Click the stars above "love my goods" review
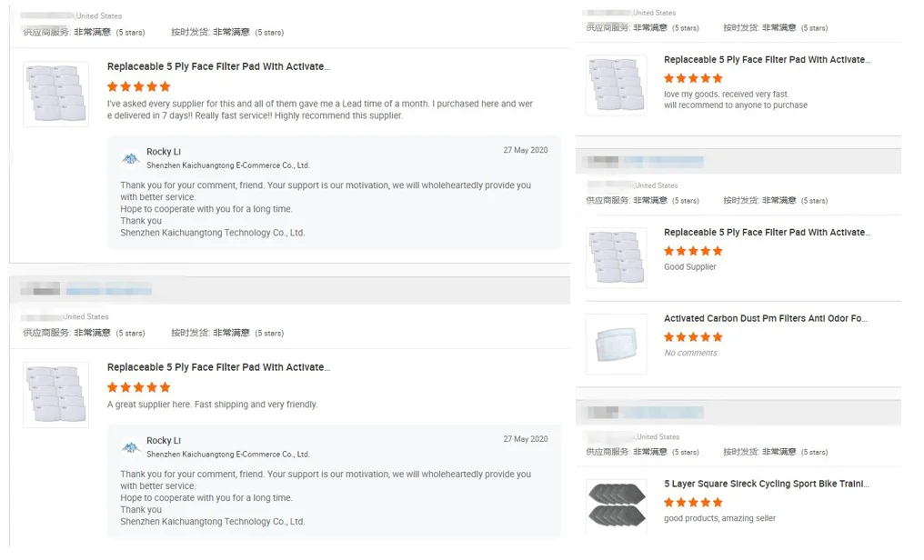This screenshot has height=560, width=924. click(x=693, y=78)
